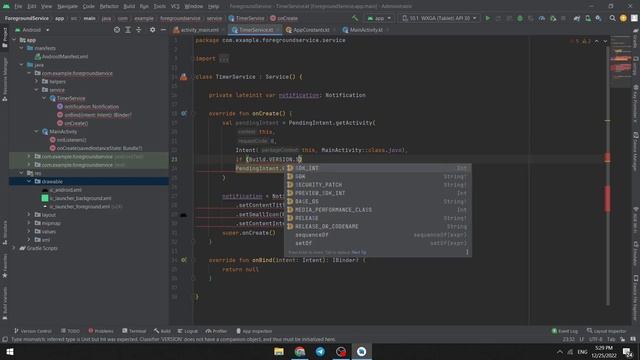Click the ENG language indicator in tray
Viewport: 640px width, 360px height.
click(582, 351)
